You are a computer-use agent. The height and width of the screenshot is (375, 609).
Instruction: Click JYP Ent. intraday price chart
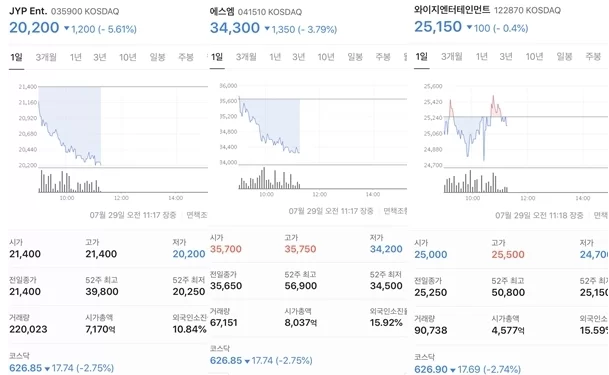[x=123, y=126]
